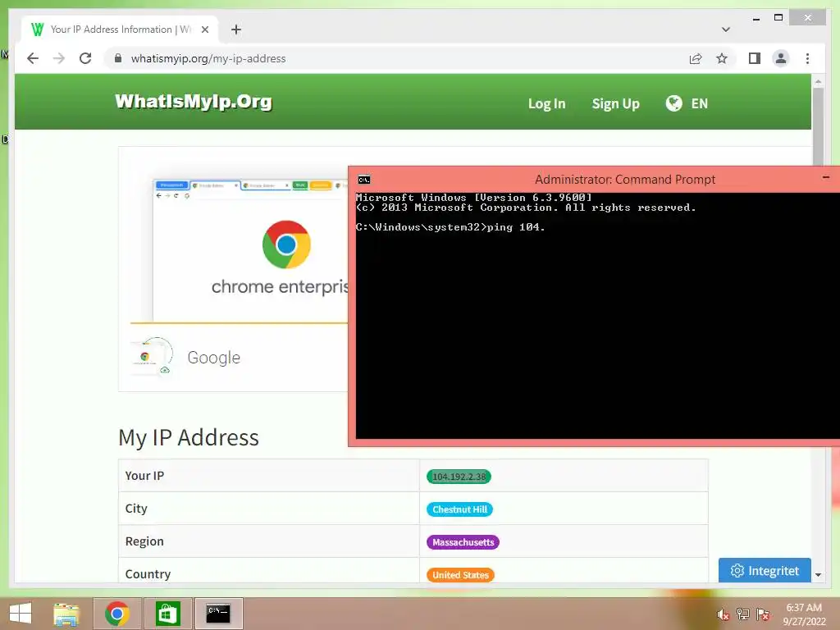Minimize the Command Prompt window
840x630 pixels.
click(825, 177)
